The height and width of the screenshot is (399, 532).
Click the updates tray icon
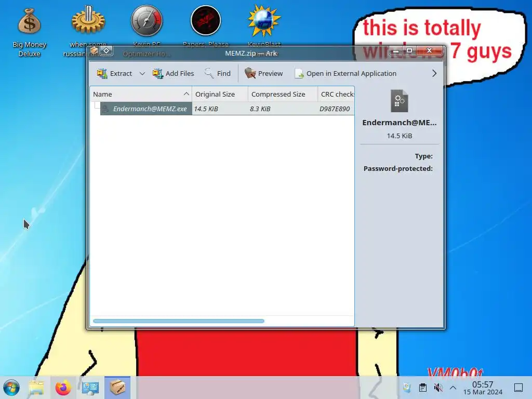tap(407, 388)
